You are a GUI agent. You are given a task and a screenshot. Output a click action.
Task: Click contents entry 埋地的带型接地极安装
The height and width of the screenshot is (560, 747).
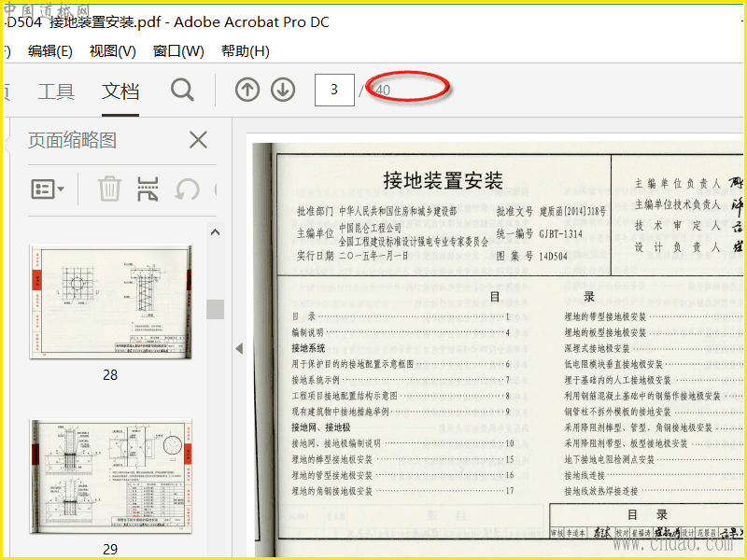[x=605, y=316]
